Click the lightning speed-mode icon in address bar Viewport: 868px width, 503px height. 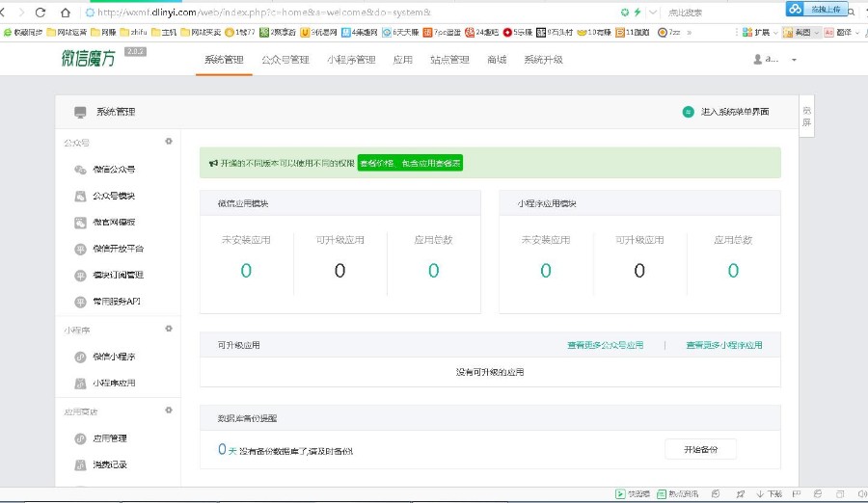(637, 12)
